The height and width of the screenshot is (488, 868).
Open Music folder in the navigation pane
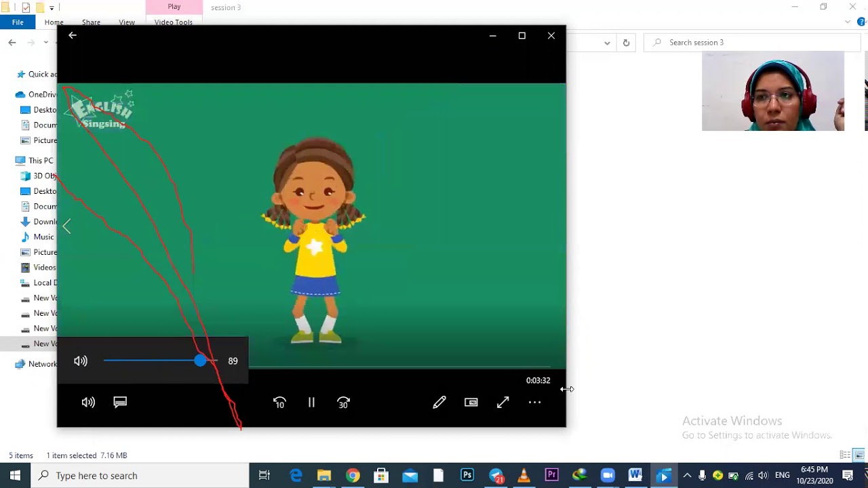pos(38,237)
